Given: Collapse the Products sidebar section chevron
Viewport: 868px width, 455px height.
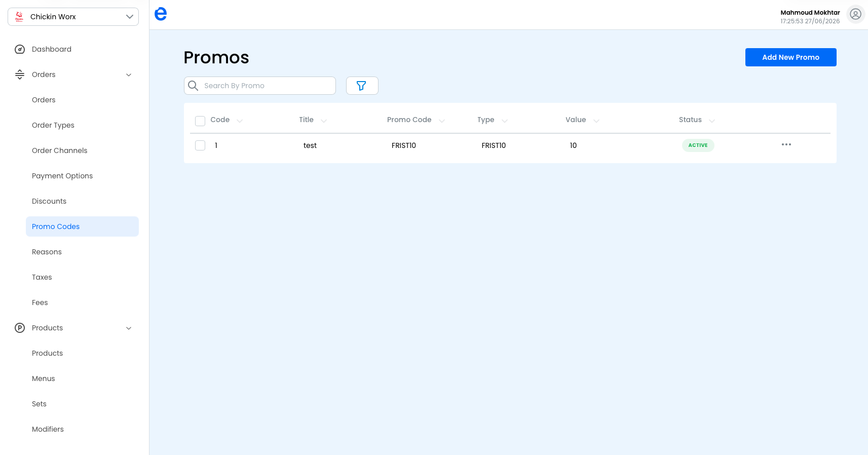Looking at the screenshot, I should tap(129, 328).
